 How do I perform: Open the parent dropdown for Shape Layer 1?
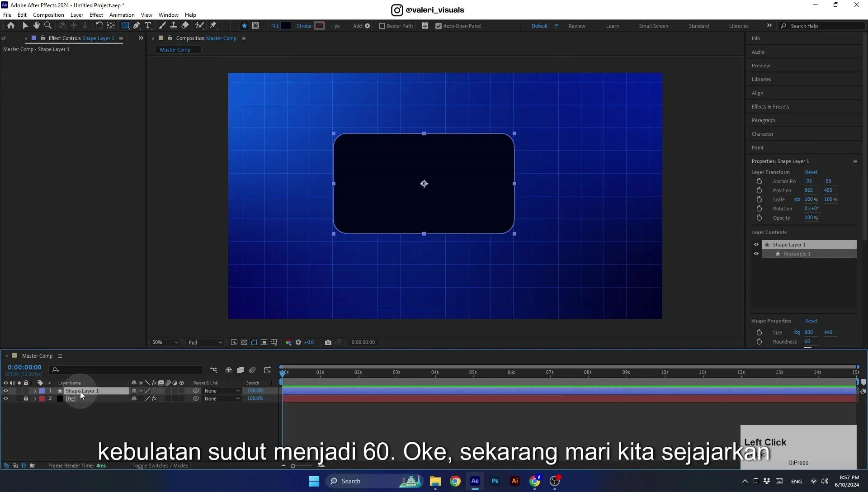[x=222, y=391]
